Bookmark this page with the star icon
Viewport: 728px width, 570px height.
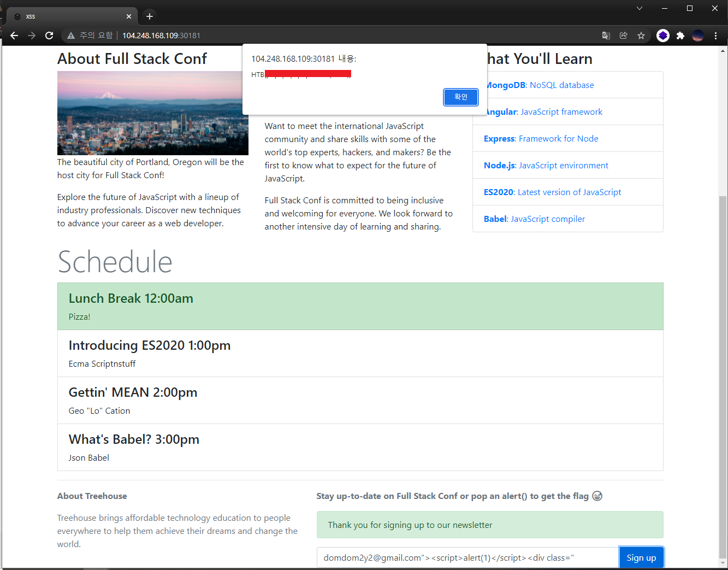pyautogui.click(x=641, y=36)
